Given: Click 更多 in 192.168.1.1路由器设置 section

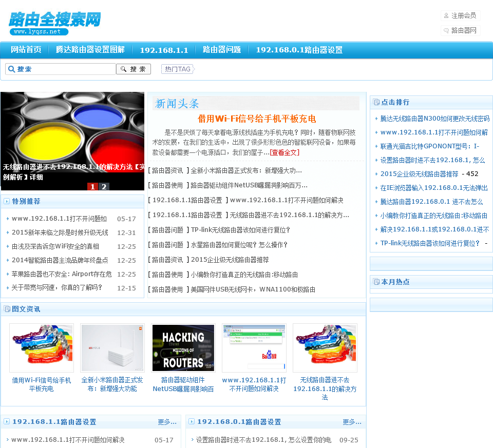Looking at the screenshot, I should (167, 422).
